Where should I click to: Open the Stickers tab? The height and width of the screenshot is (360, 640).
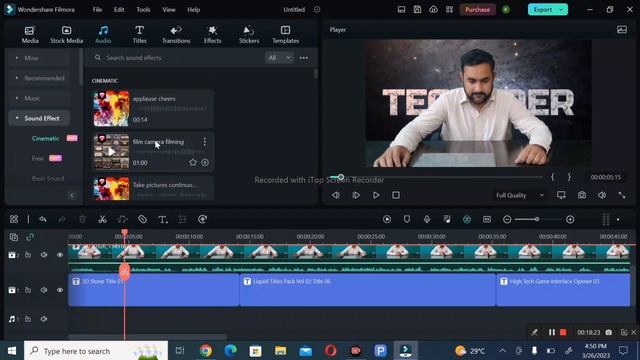249,35
